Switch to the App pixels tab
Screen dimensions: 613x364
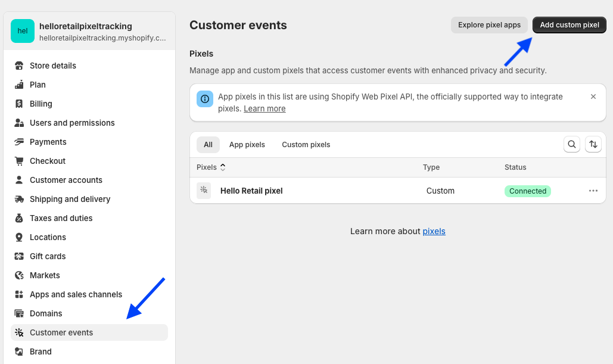coord(247,145)
